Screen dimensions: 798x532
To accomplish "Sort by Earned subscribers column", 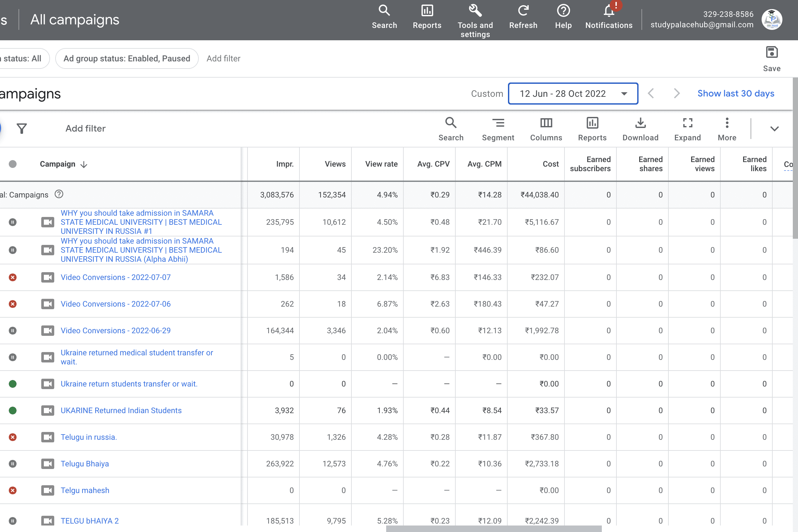I will point(590,164).
